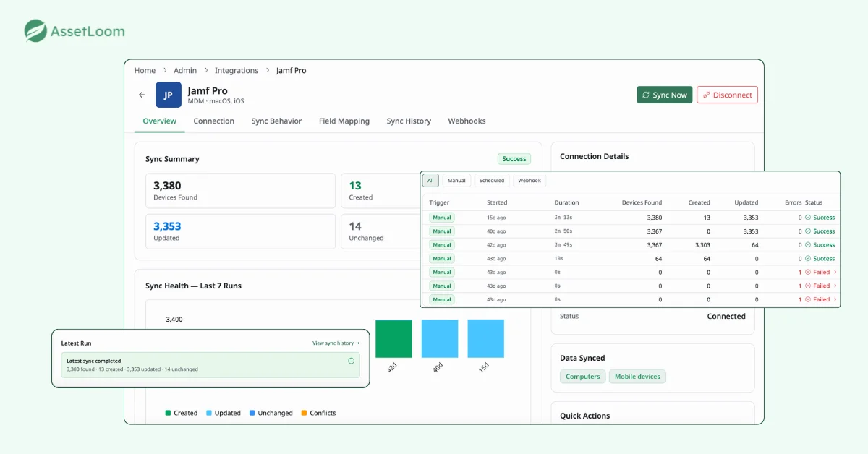Viewport: 868px width, 454px height.
Task: Open the Sync Behavior tab
Action: pos(276,121)
